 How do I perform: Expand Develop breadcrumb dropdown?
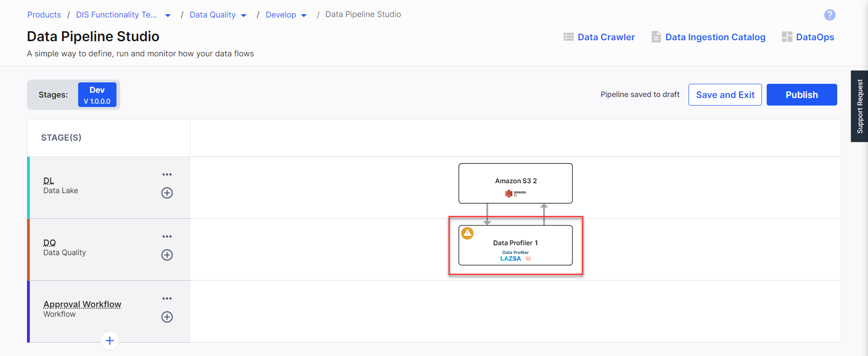click(304, 16)
